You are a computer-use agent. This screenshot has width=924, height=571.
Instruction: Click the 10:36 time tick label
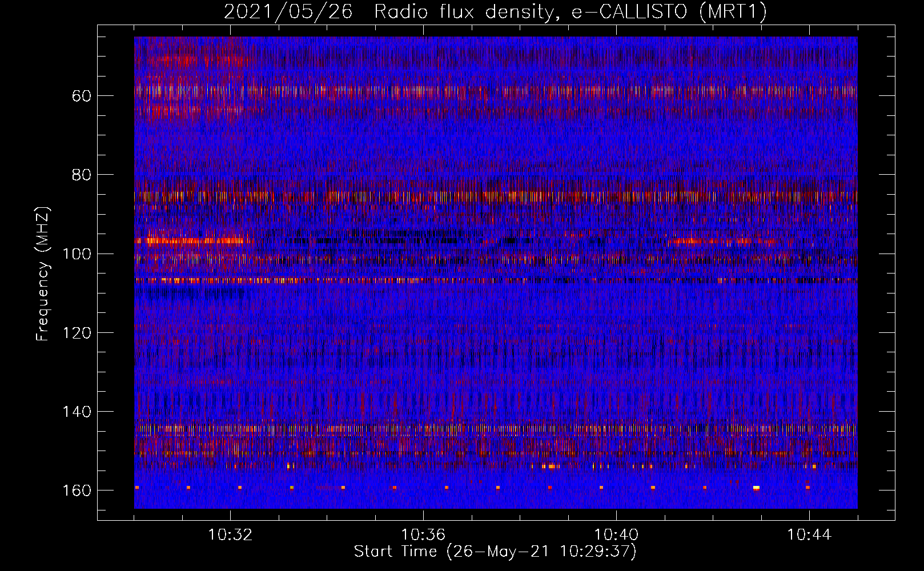423,535
